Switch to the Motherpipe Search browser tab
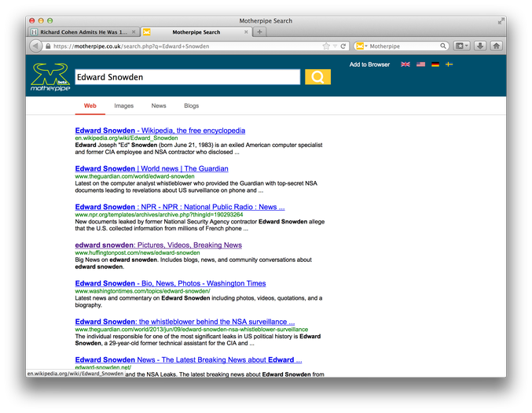Viewport: 532px width, 413px height. tap(196, 32)
